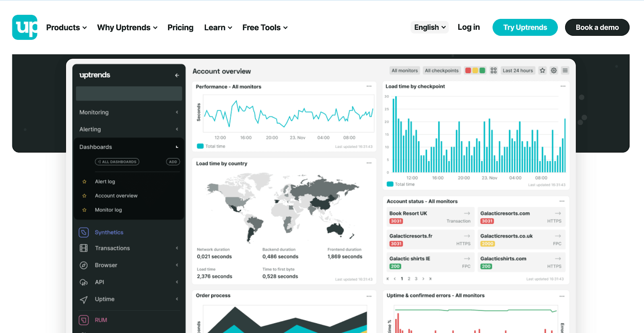Click the Transactions filmstrip icon

pyautogui.click(x=84, y=248)
